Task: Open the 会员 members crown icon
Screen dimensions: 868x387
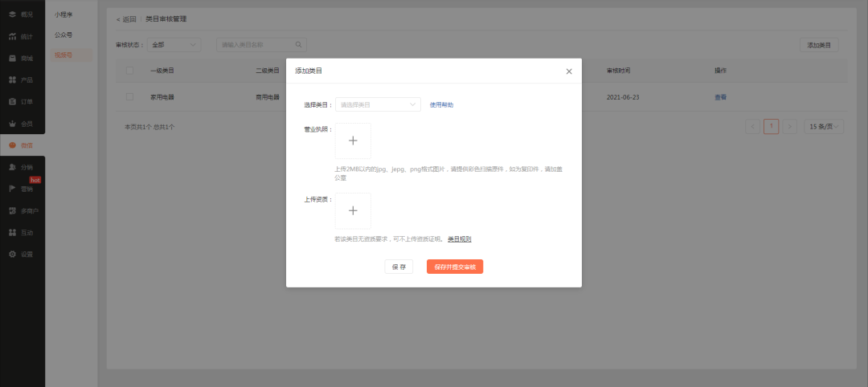Action: tap(12, 124)
